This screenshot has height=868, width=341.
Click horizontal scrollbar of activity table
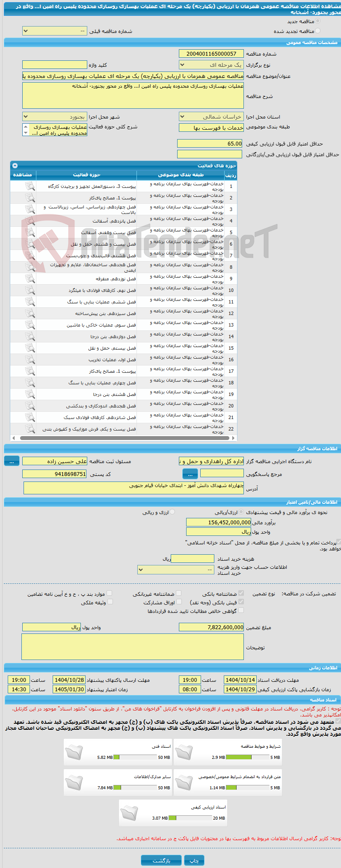pyautogui.click(x=124, y=438)
